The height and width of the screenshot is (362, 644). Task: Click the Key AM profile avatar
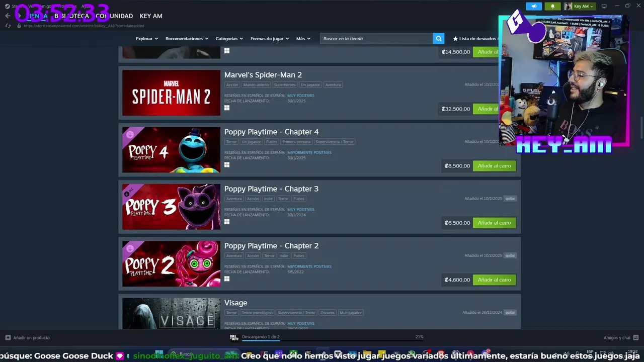pos(568,6)
